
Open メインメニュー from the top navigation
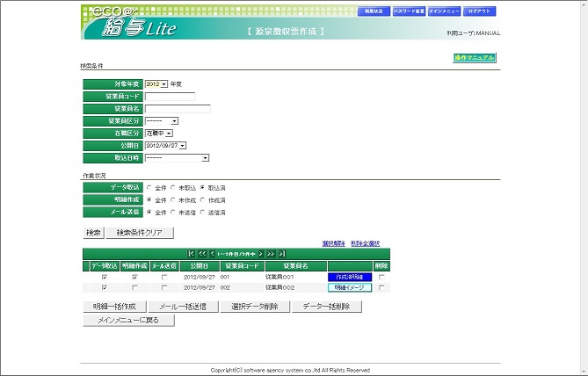coord(444,11)
